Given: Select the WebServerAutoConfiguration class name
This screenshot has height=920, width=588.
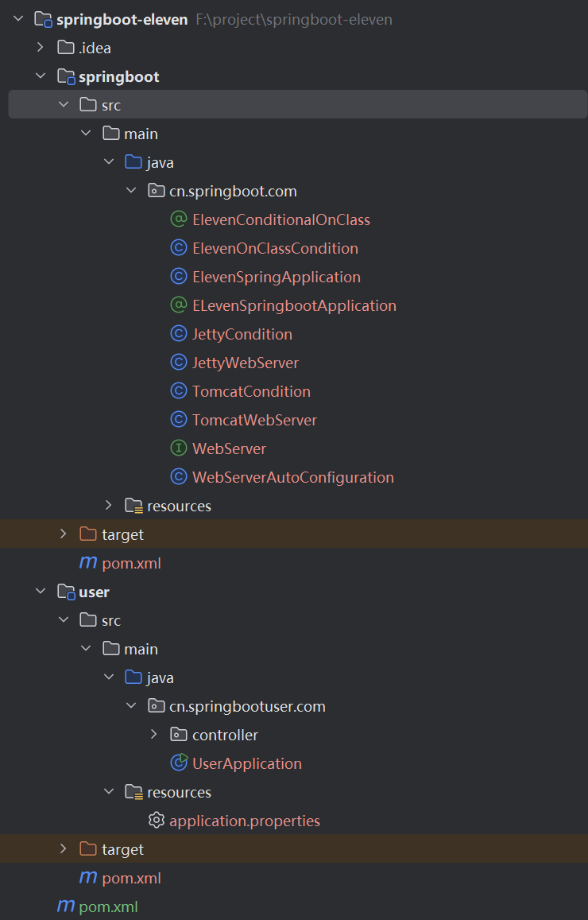Looking at the screenshot, I should click(293, 478).
